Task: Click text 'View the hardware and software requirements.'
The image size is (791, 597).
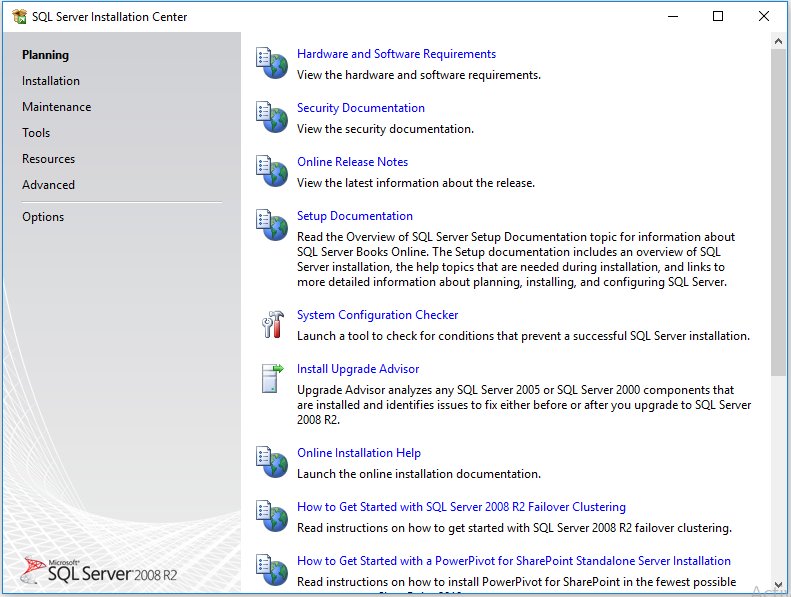Action: click(x=419, y=75)
